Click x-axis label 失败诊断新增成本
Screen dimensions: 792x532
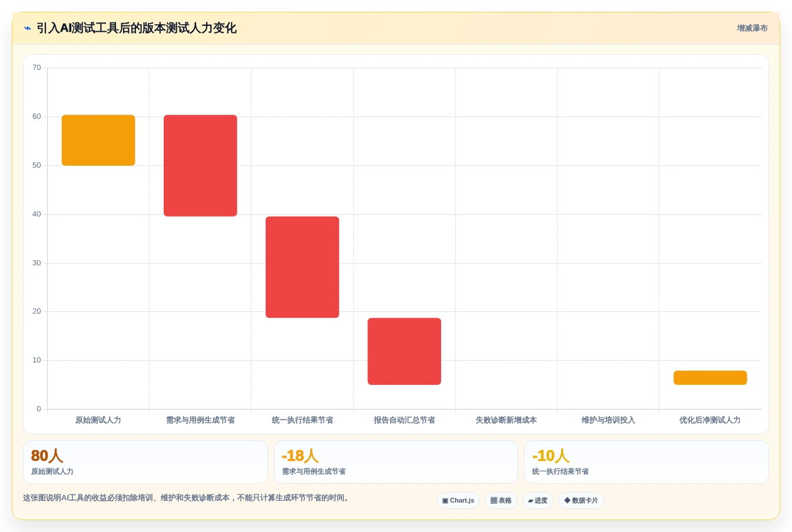[x=506, y=420]
